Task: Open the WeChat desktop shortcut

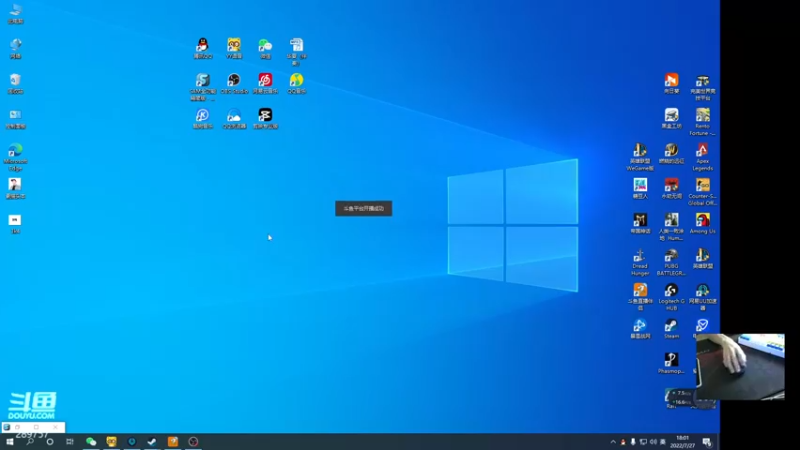Action: click(x=265, y=48)
